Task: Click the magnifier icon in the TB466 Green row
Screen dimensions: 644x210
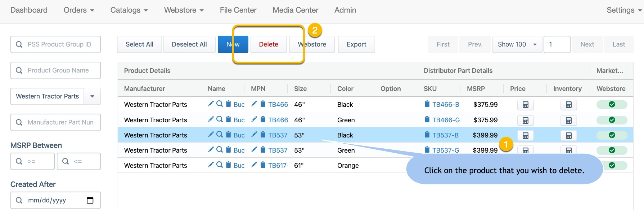Action: [x=220, y=119]
